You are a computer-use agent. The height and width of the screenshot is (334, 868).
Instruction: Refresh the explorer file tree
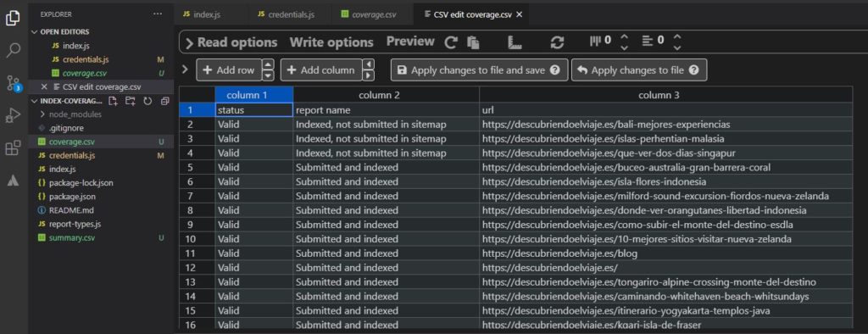pyautogui.click(x=147, y=101)
